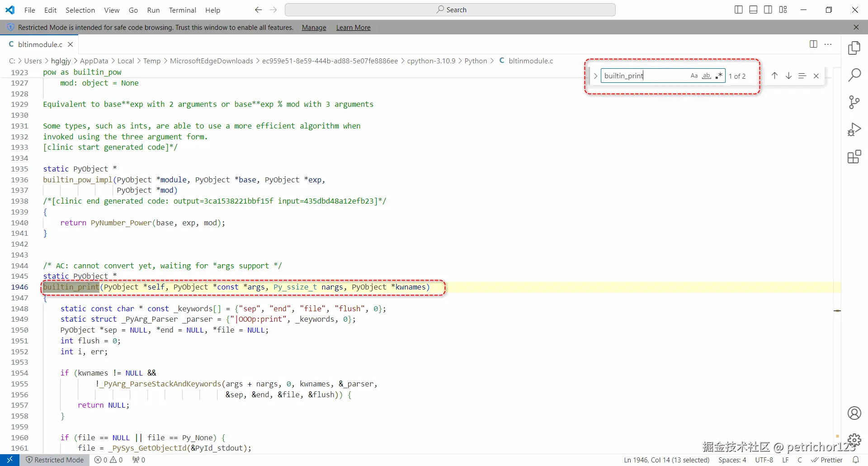868x466 pixels.
Task: Select language mode C in status bar
Action: (x=800, y=460)
